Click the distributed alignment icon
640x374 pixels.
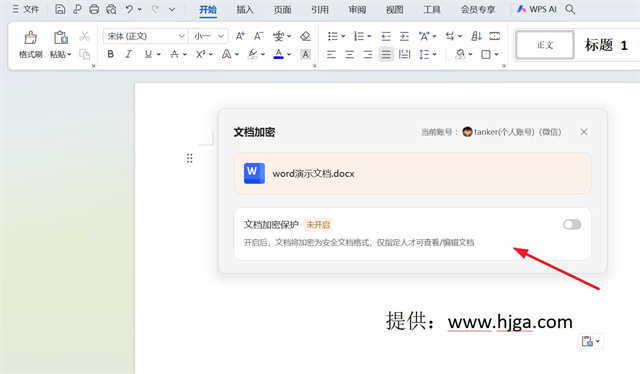point(404,54)
